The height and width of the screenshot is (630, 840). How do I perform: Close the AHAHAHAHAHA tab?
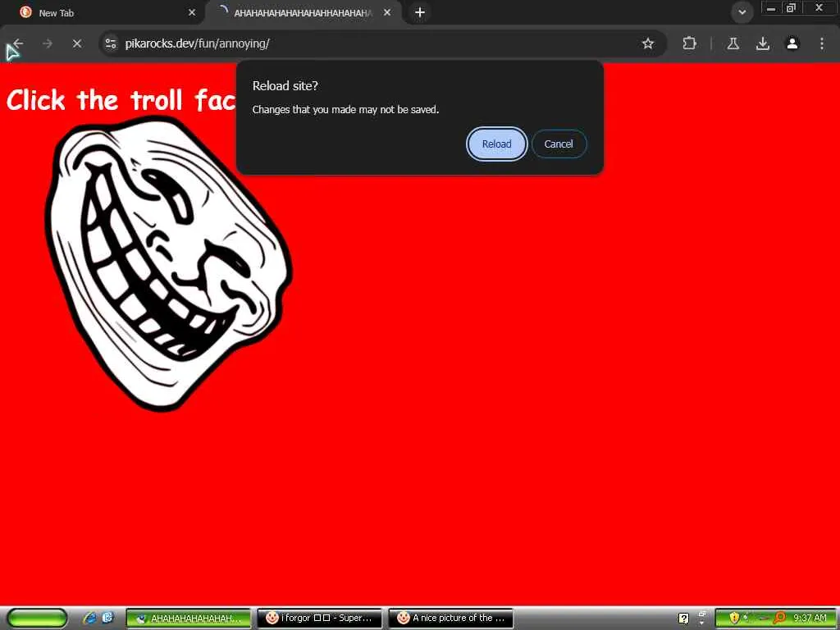pos(387,12)
